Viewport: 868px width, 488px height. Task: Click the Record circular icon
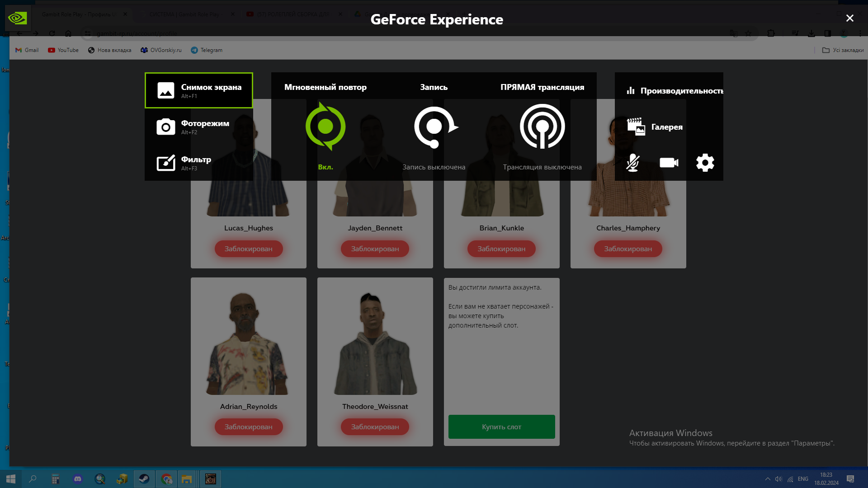coord(434,127)
